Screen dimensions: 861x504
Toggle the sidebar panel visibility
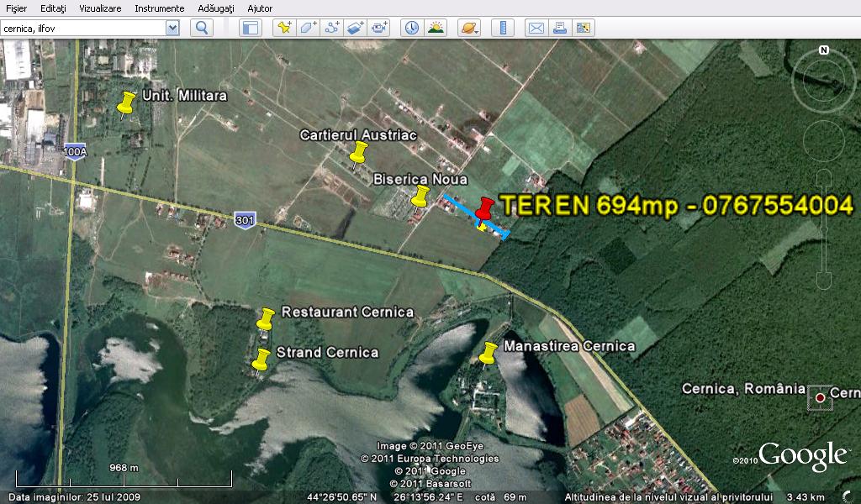250,28
